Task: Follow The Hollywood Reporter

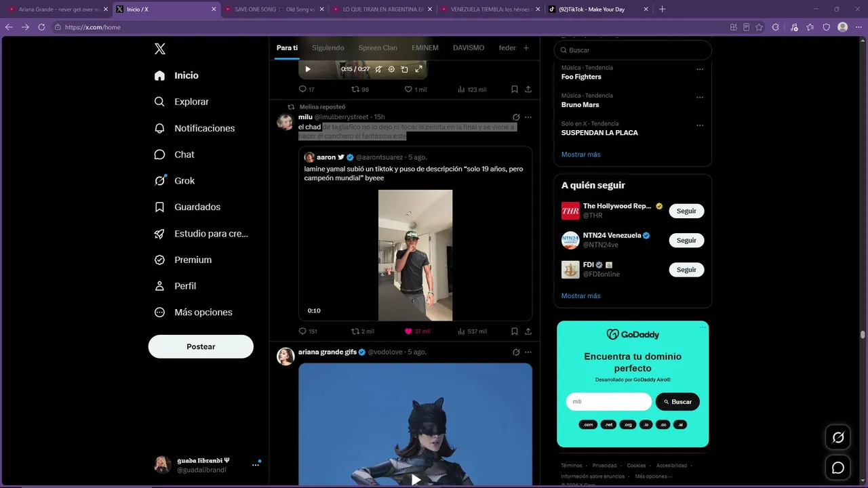Action: point(686,211)
